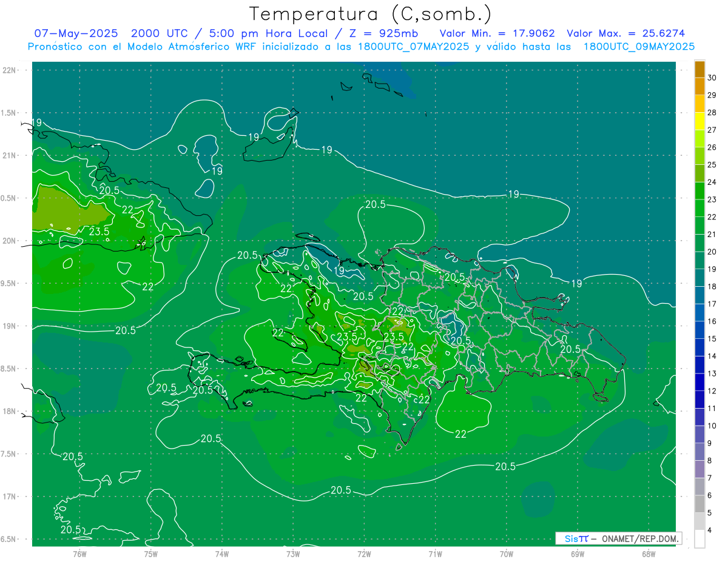Click the colorbar segment between 15 and 16

(699, 330)
